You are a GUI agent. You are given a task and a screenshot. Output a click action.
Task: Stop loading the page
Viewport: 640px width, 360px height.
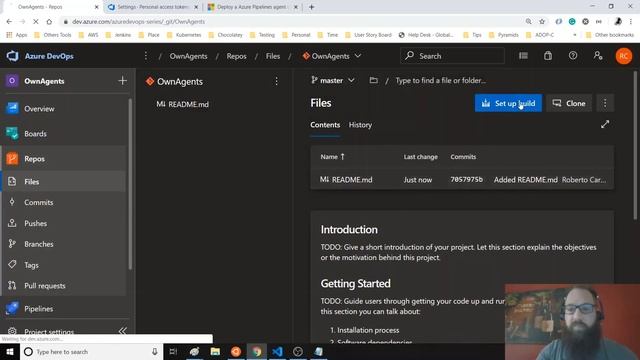pos(36,22)
